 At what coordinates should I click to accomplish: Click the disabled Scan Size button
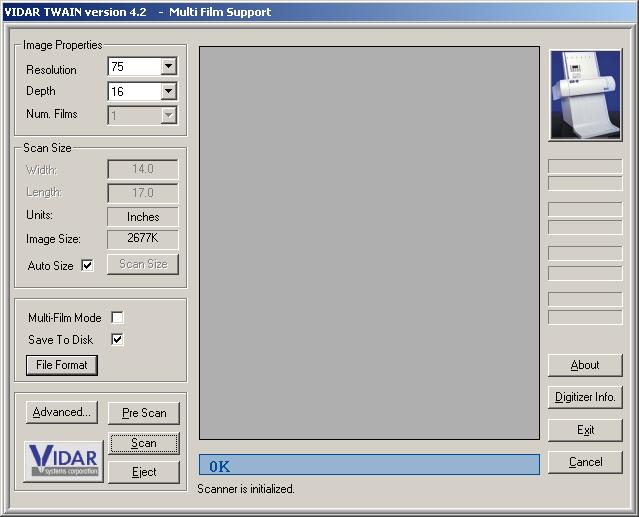(x=143, y=264)
